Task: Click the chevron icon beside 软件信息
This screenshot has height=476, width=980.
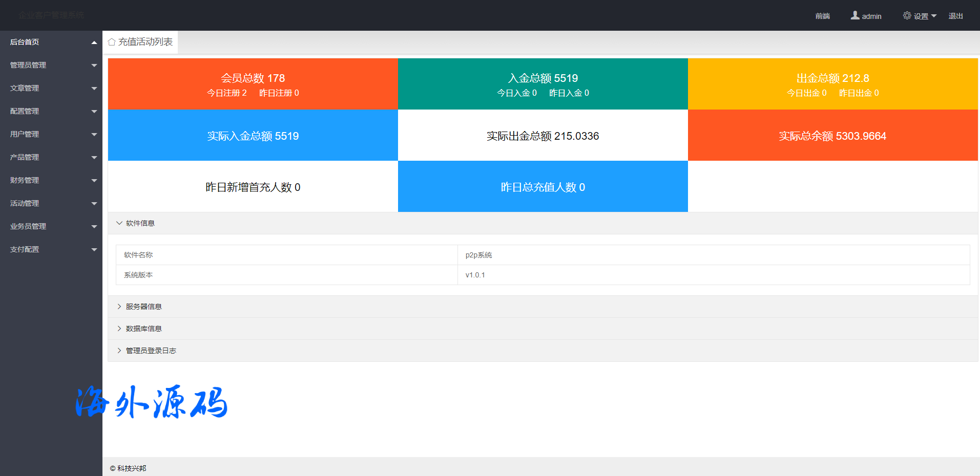Action: tap(119, 223)
